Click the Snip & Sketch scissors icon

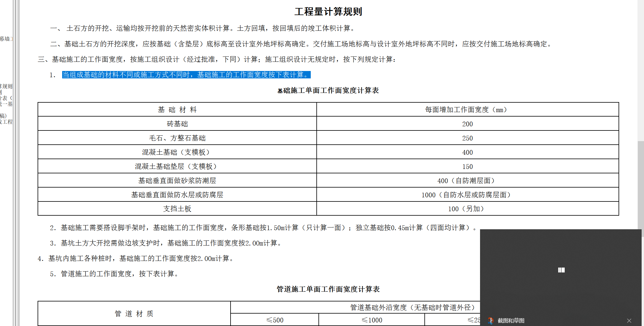pos(491,321)
